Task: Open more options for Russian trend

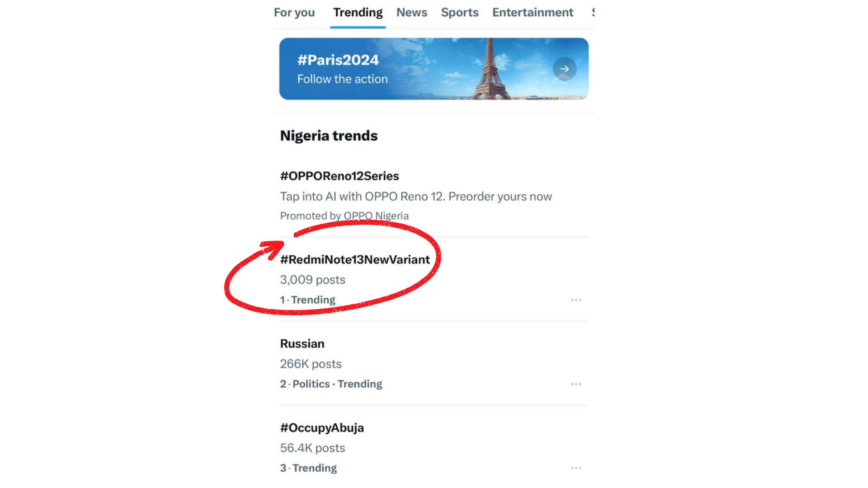Action: point(576,384)
